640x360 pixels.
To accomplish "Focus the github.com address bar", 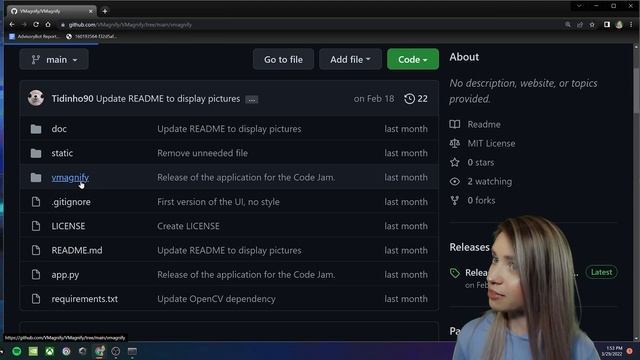I will click(310, 25).
